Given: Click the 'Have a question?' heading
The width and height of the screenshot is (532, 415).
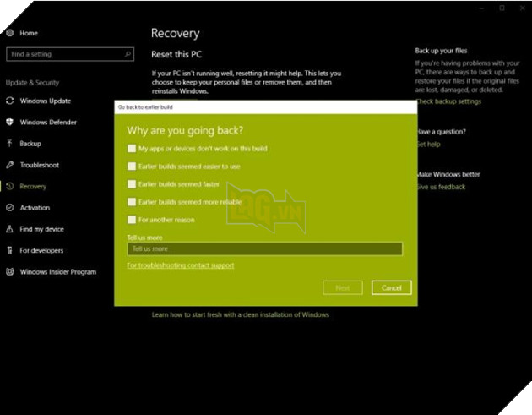Looking at the screenshot, I should pyautogui.click(x=441, y=132).
